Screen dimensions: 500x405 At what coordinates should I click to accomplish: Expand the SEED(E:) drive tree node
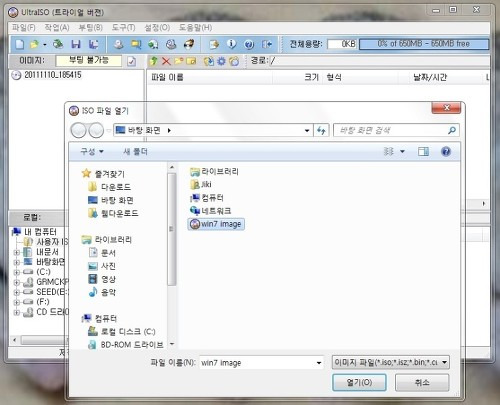coord(16,292)
